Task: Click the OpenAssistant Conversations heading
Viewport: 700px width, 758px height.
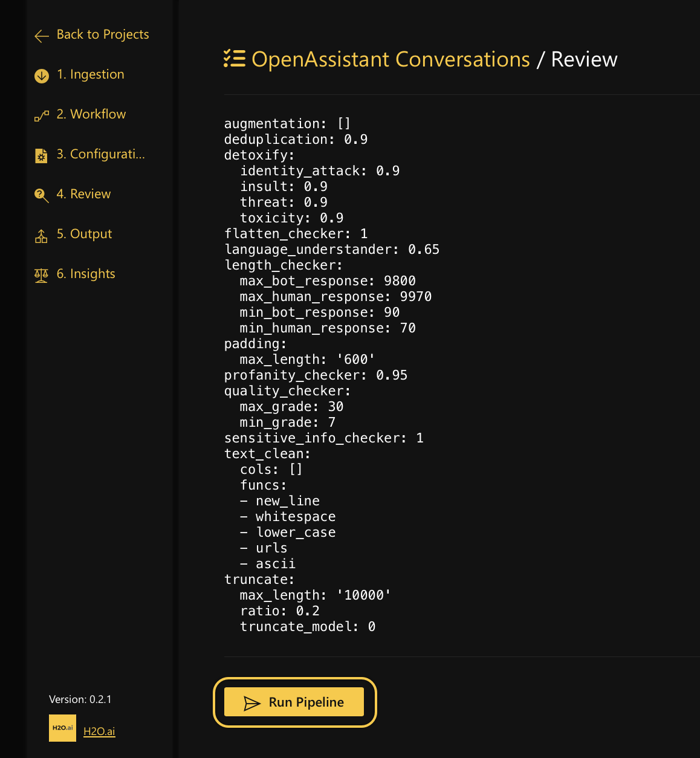Action: pos(391,59)
